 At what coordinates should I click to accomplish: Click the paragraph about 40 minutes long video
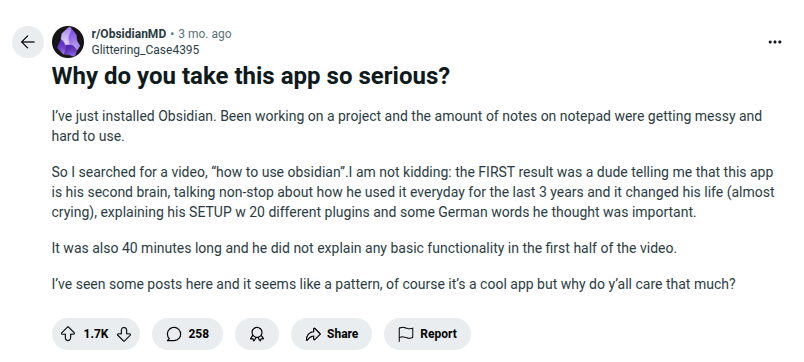coord(365,248)
